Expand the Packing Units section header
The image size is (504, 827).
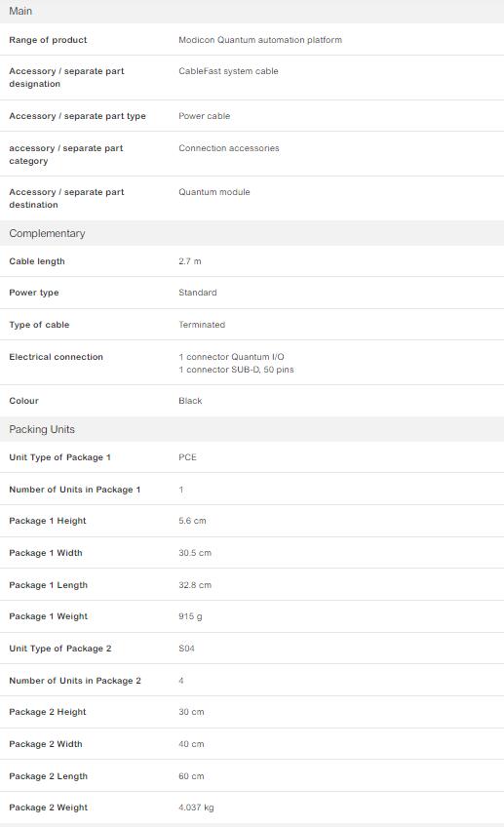click(x=252, y=429)
